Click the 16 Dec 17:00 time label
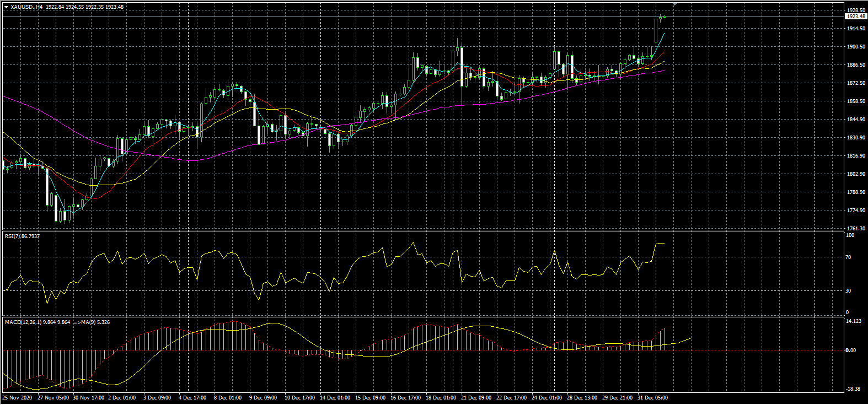The width and height of the screenshot is (868, 405). click(x=405, y=398)
